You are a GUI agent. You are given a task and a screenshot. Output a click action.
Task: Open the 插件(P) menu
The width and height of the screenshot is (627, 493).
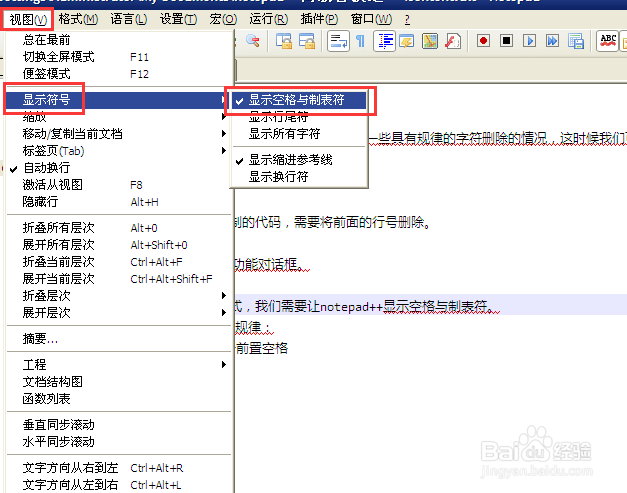click(319, 19)
